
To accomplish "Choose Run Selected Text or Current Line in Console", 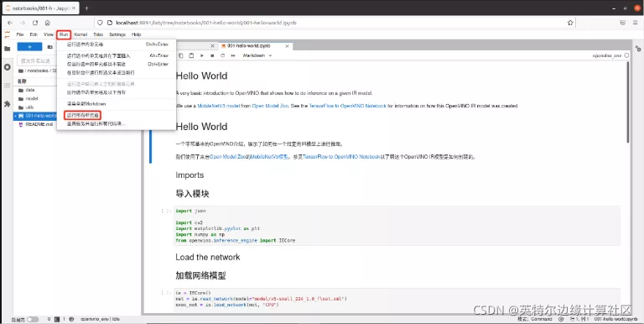I will [x=117, y=73].
